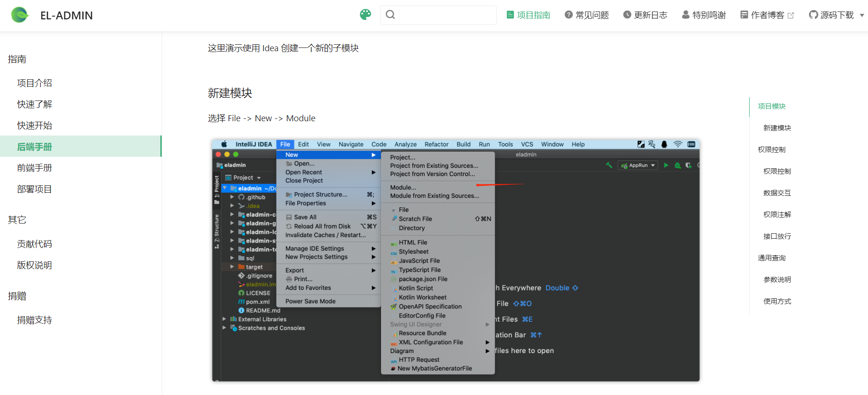Jump to 新建模块 in the right outline
The height and width of the screenshot is (395, 868).
[x=777, y=128]
